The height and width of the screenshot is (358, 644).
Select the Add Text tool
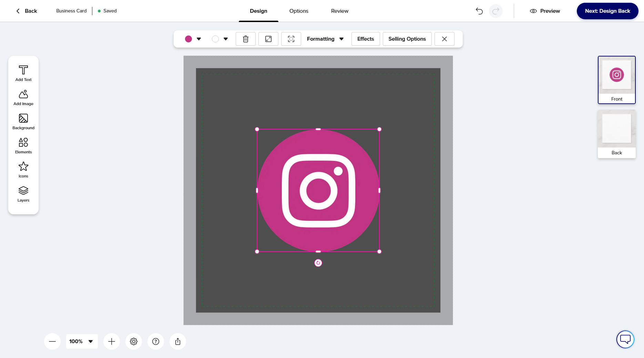click(23, 73)
